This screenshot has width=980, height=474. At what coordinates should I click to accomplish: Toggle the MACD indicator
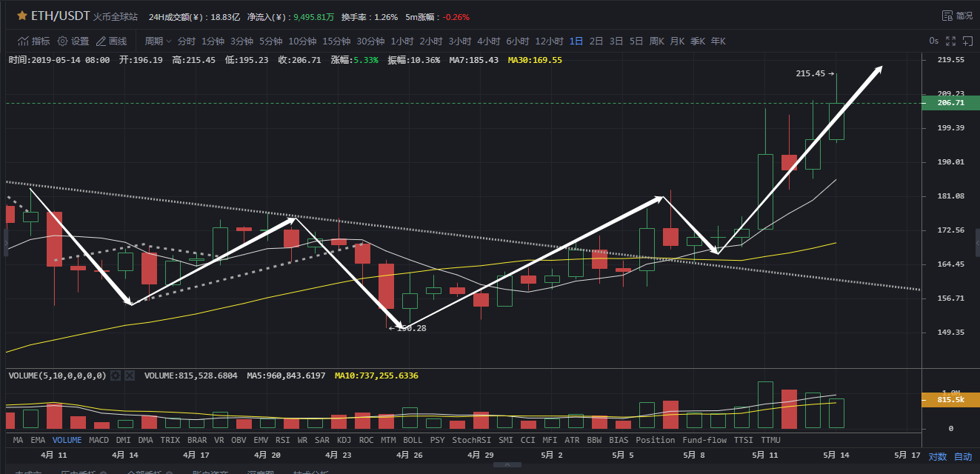click(99, 440)
